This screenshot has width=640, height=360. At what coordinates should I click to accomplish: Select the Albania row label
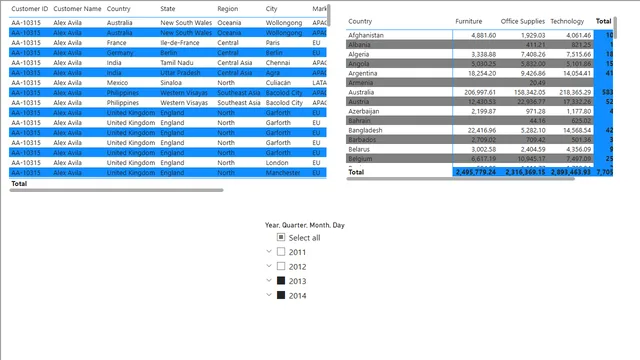[x=359, y=44]
